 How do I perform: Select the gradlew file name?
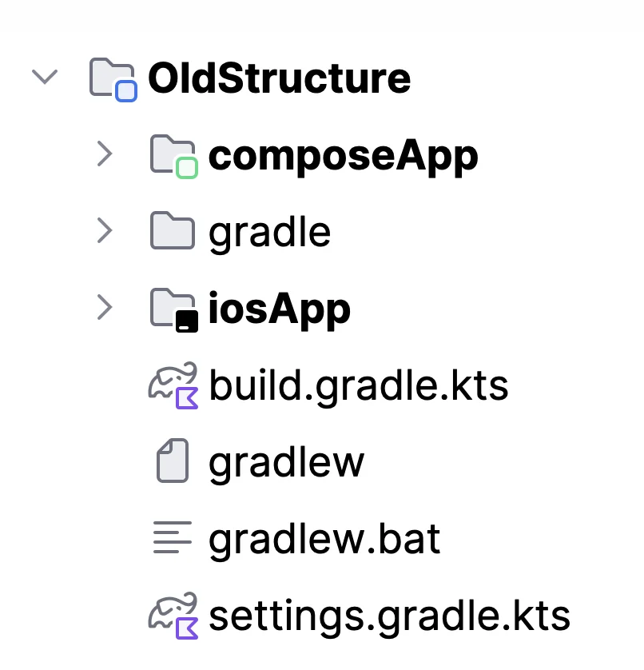287,463
